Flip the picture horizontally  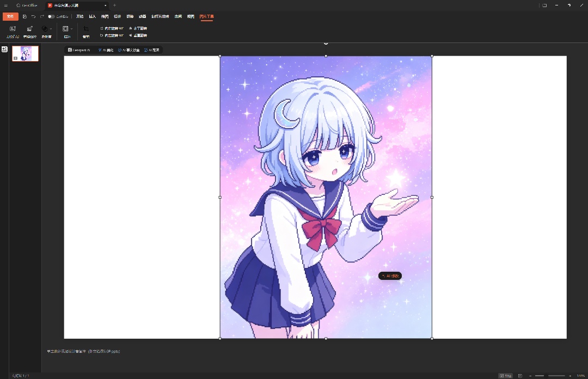(138, 28)
